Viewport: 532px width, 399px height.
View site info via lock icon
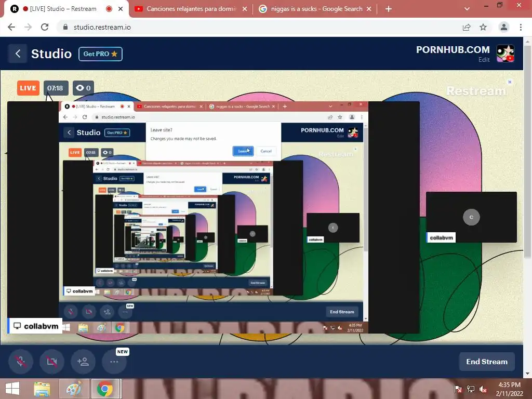[x=65, y=27]
